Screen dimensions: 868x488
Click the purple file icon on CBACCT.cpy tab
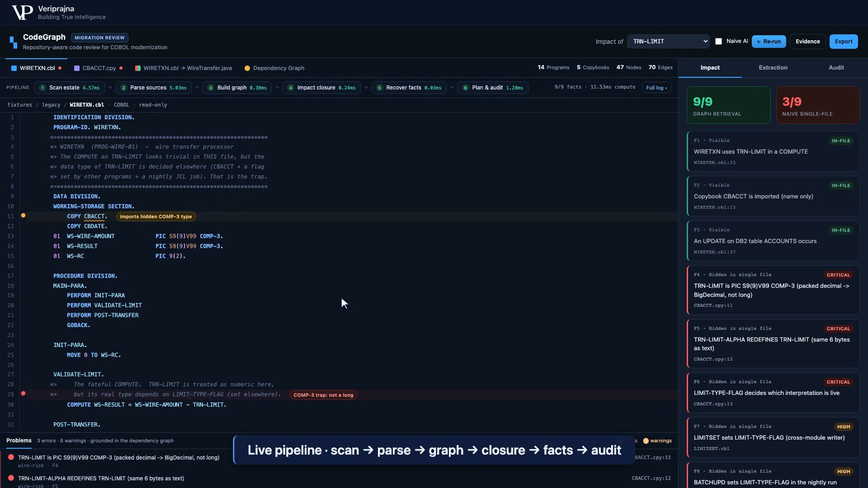point(77,68)
